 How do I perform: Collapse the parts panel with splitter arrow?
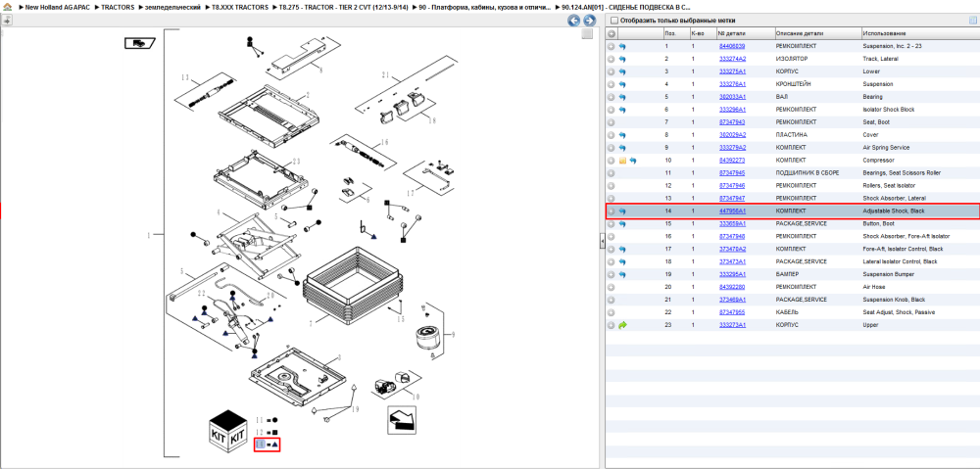602,240
